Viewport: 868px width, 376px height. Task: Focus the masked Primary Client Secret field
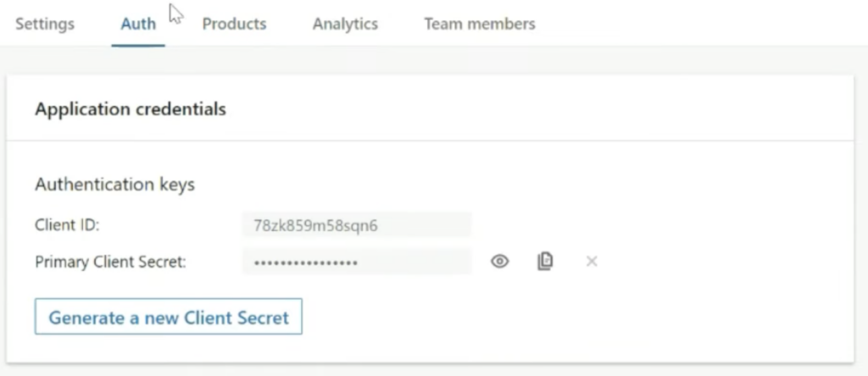[x=356, y=262]
